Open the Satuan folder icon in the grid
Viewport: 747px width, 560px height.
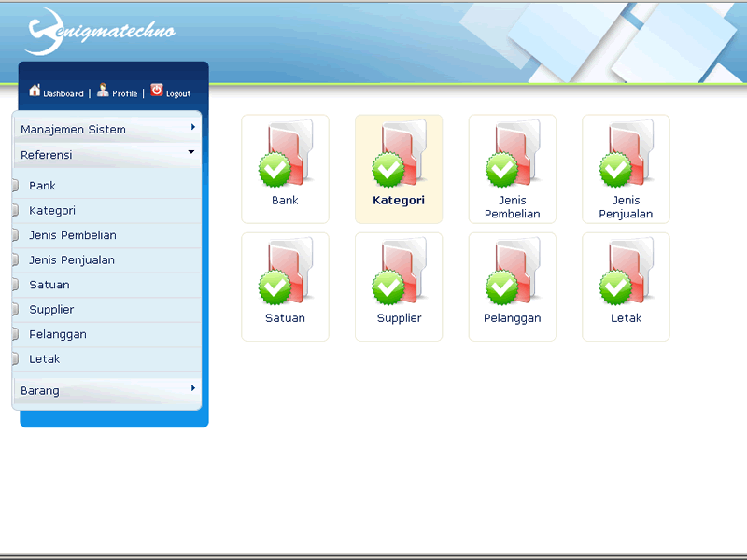[x=286, y=271]
